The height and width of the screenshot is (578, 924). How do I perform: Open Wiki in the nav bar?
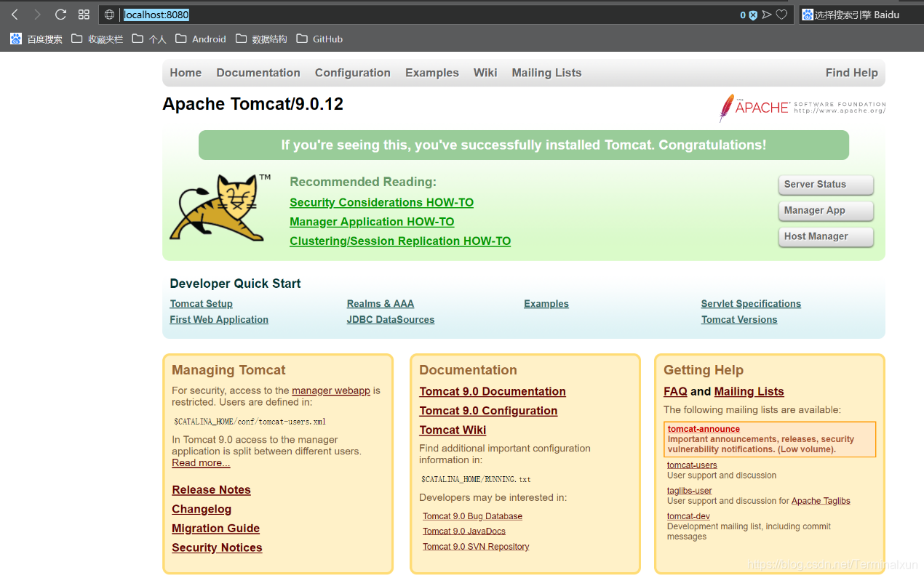485,73
